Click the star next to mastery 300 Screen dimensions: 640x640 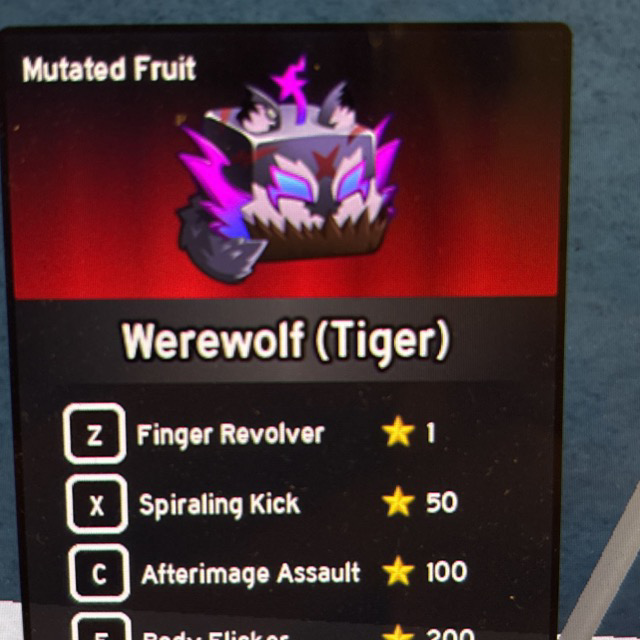tap(398, 632)
